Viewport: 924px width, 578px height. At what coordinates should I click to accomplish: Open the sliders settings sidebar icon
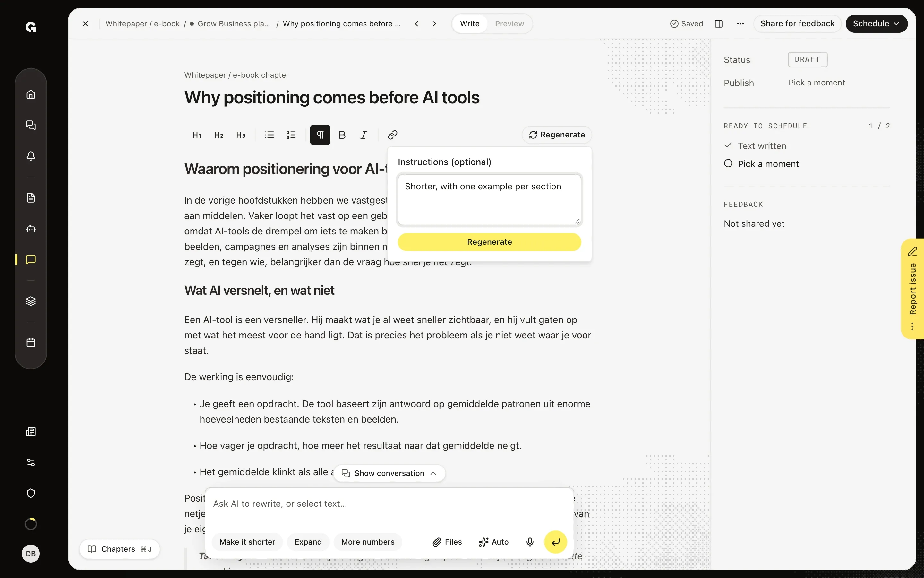click(30, 462)
